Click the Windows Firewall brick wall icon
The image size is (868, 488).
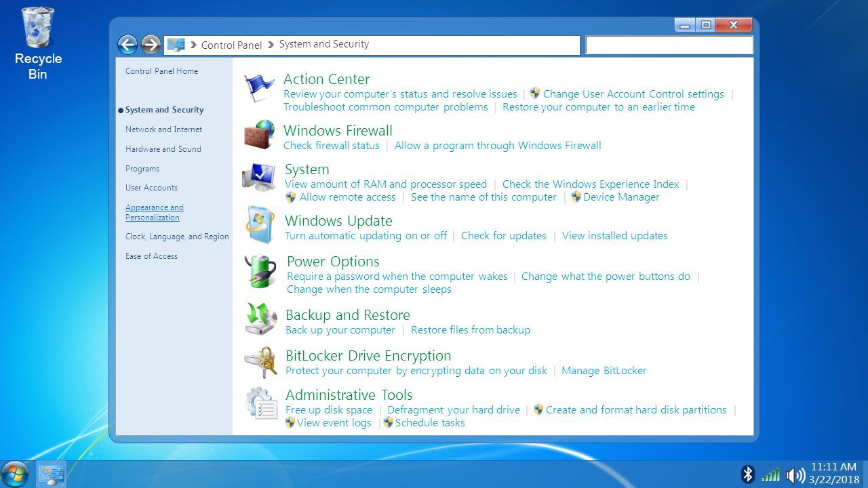coord(259,134)
